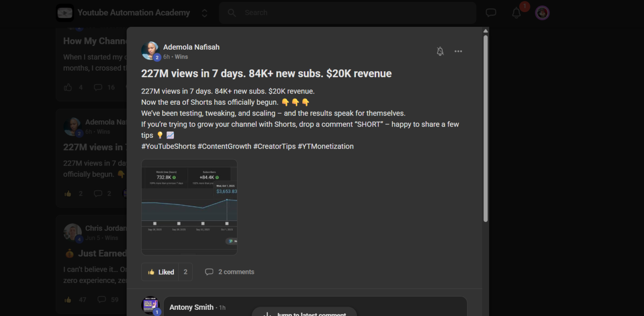
Task: Click the post title 227M views heading
Action: [267, 73]
